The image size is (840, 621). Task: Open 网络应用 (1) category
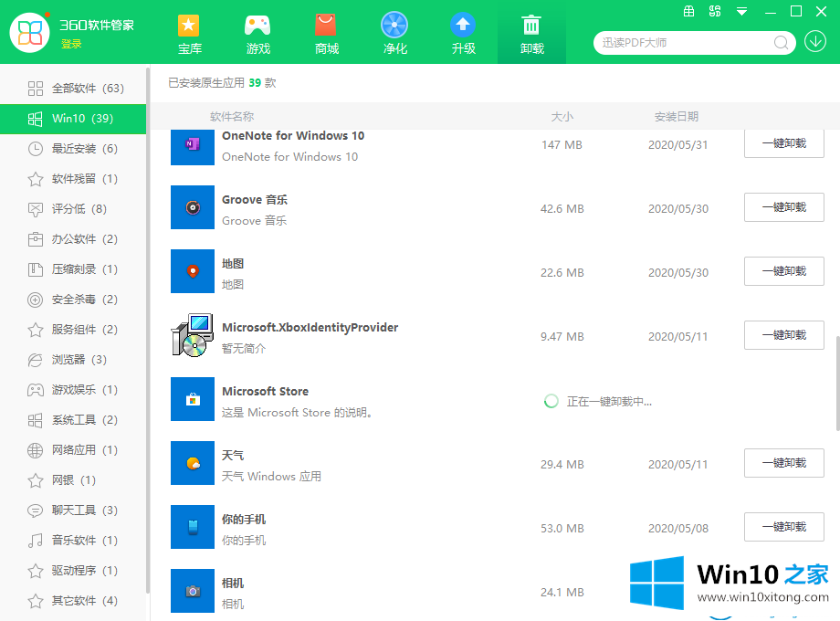pos(73,450)
